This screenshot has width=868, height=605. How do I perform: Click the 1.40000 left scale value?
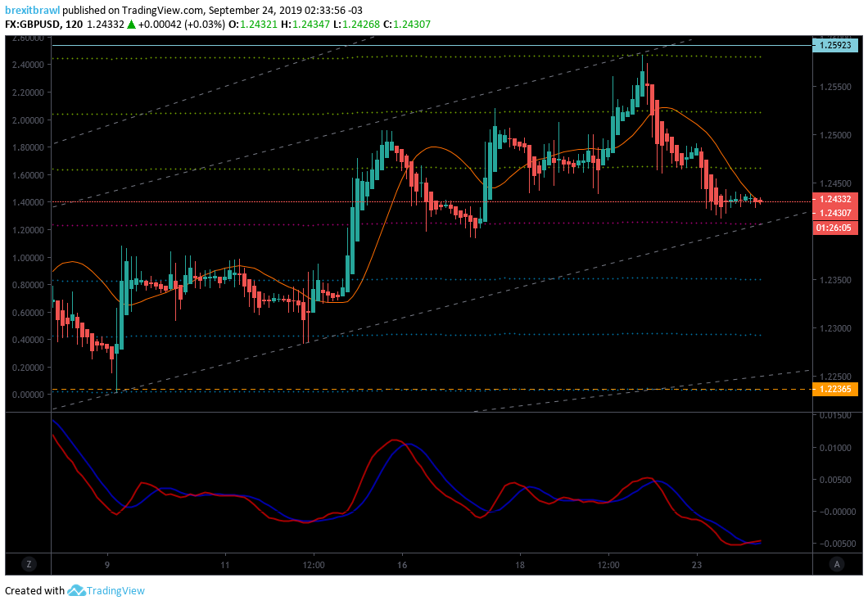coord(28,202)
